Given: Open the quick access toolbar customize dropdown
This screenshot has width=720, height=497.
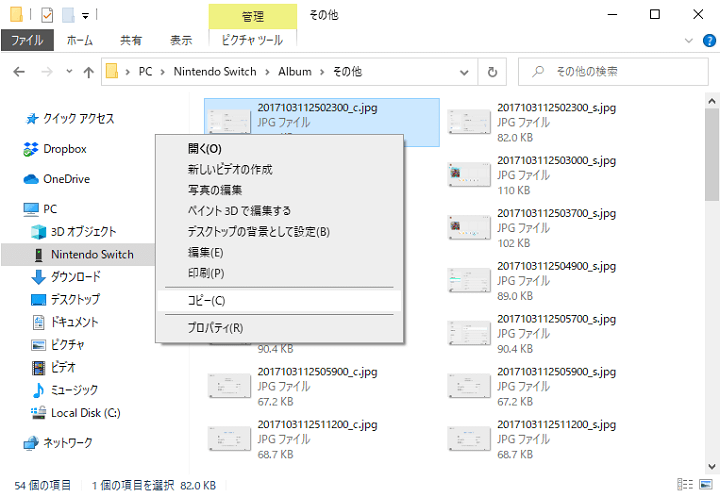Looking at the screenshot, I should pos(85,16).
